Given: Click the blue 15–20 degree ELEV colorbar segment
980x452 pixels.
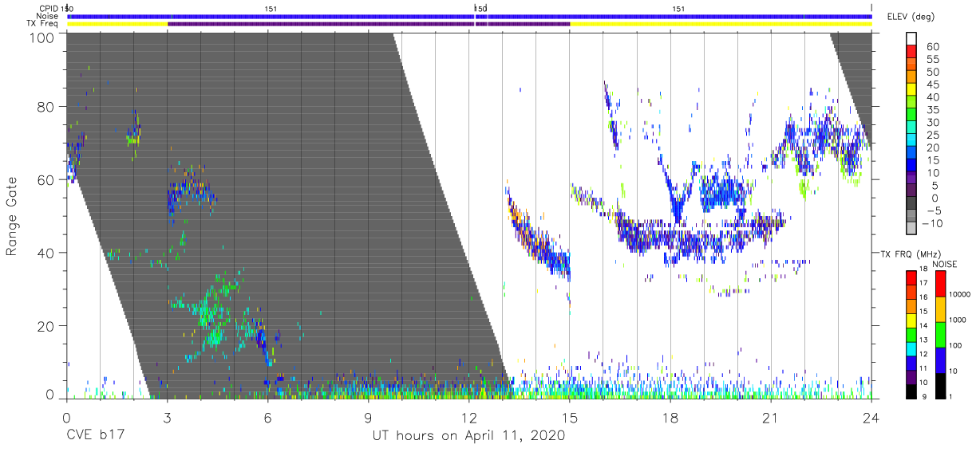Looking at the screenshot, I should (911, 154).
